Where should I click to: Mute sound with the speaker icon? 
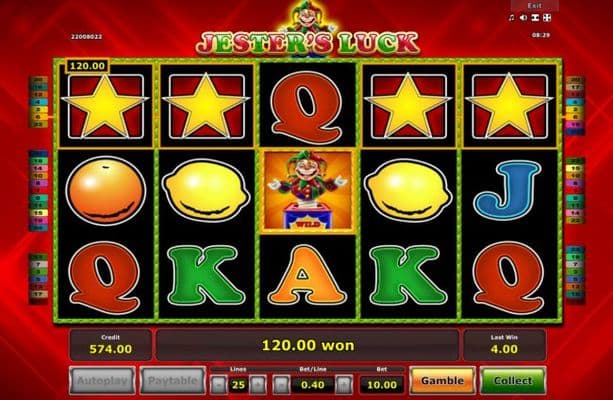(x=523, y=18)
